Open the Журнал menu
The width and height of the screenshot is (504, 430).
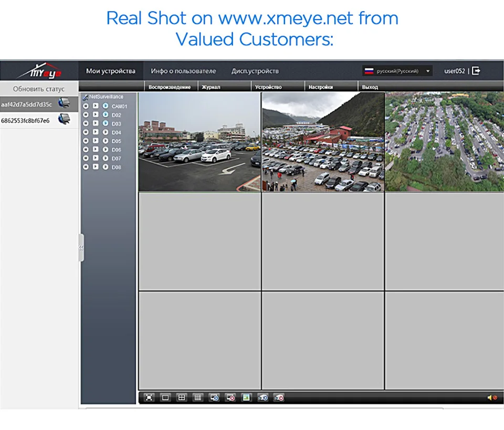(211, 87)
